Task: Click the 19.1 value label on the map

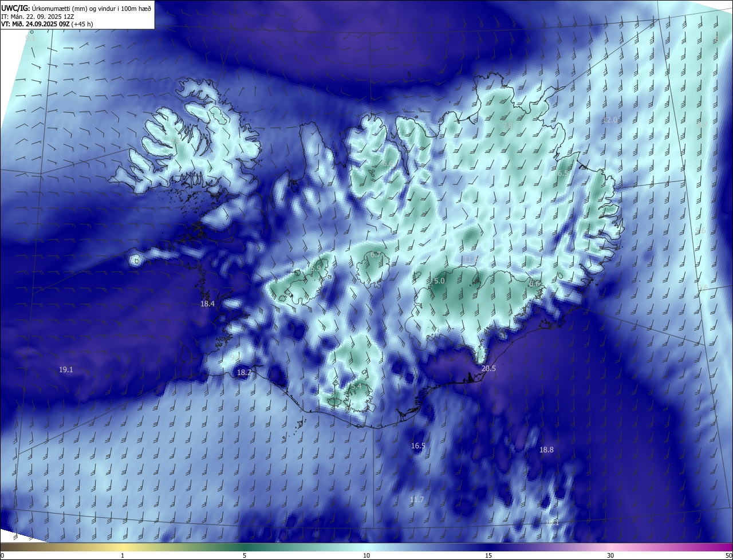Action: pos(66,370)
